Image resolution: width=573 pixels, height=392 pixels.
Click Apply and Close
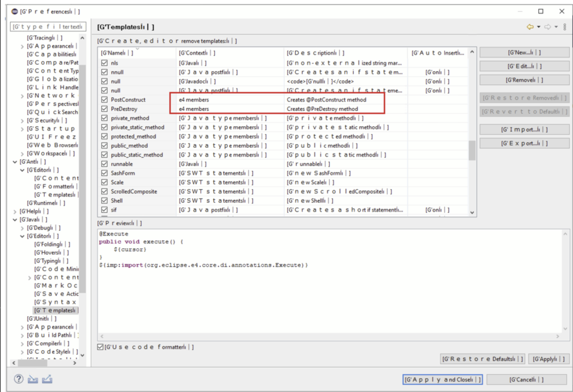442,379
